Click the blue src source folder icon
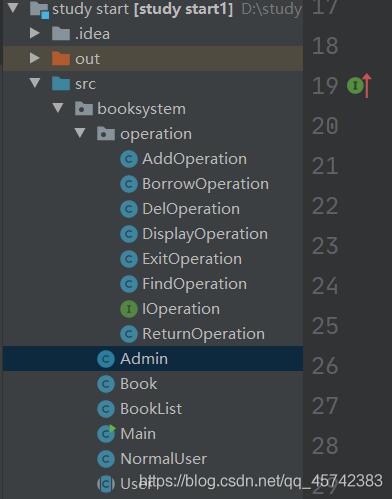Image resolution: width=392 pixels, height=499 pixels. point(61,83)
